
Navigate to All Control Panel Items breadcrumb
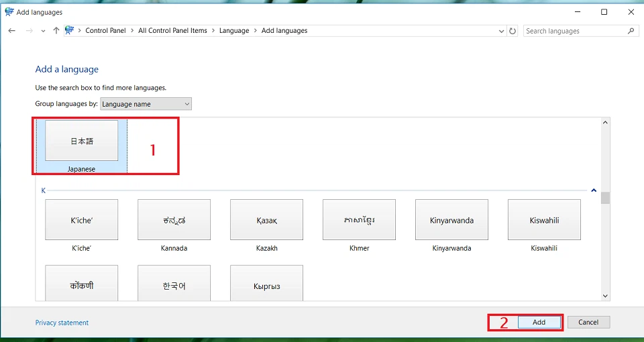[172, 31]
